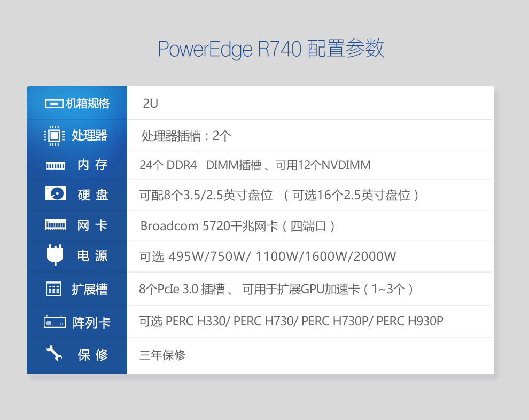
Task: Click the network card icon beside 网卡
Action: pyautogui.click(x=56, y=224)
